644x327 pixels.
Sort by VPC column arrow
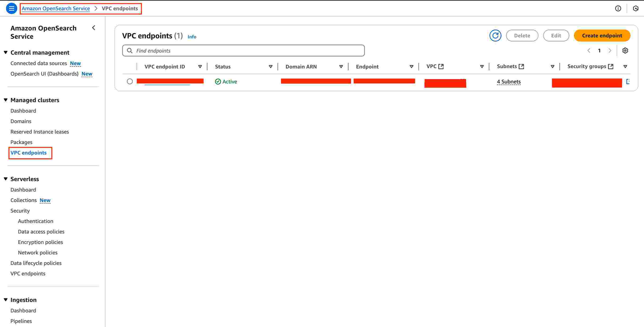(x=482, y=67)
